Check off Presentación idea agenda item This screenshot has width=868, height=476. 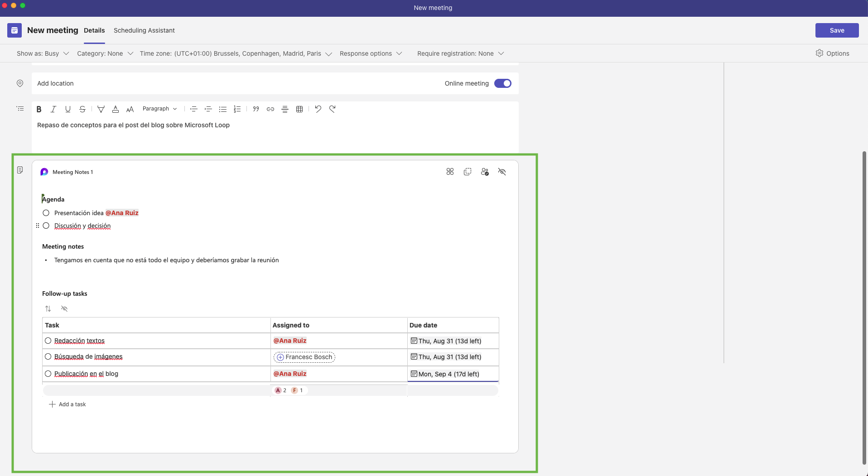point(46,213)
